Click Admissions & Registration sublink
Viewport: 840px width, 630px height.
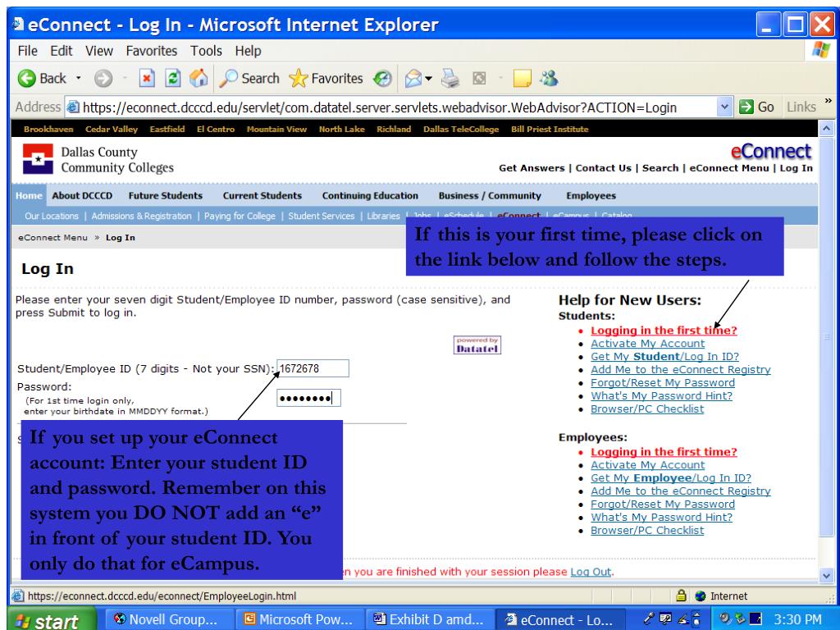click(141, 216)
